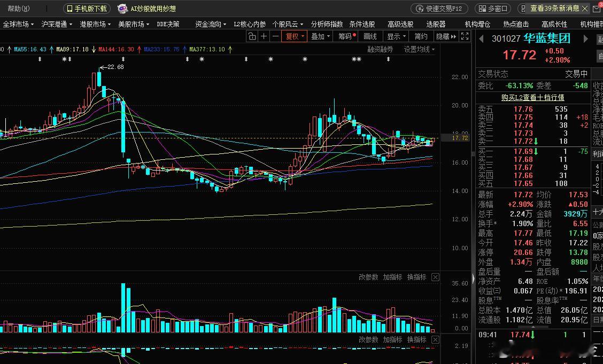Go to next stock with right arrow

click(x=586, y=38)
